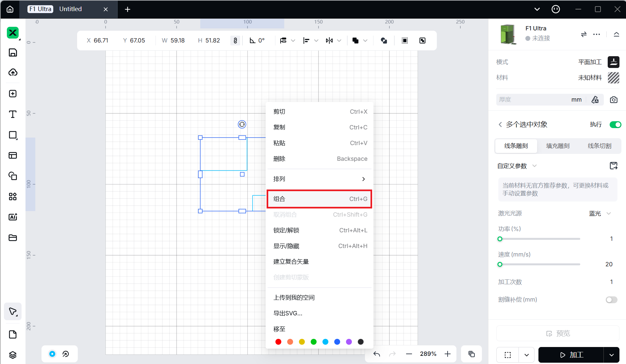
Task: Click the 加工 process button
Action: click(x=571, y=355)
